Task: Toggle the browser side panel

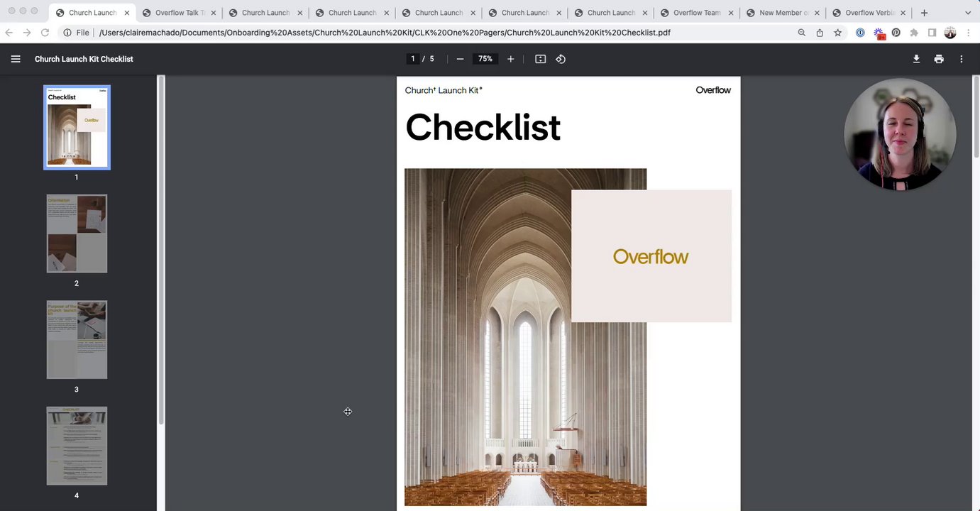Action: [x=932, y=33]
